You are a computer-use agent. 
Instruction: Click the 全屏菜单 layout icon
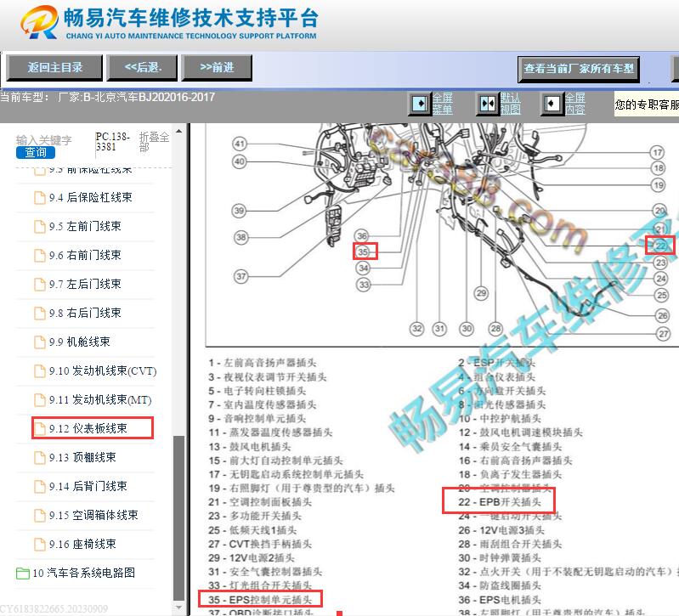[419, 104]
